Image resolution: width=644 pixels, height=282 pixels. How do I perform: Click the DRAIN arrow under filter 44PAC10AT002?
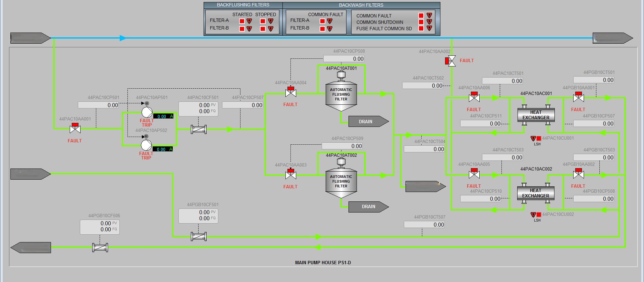click(368, 207)
